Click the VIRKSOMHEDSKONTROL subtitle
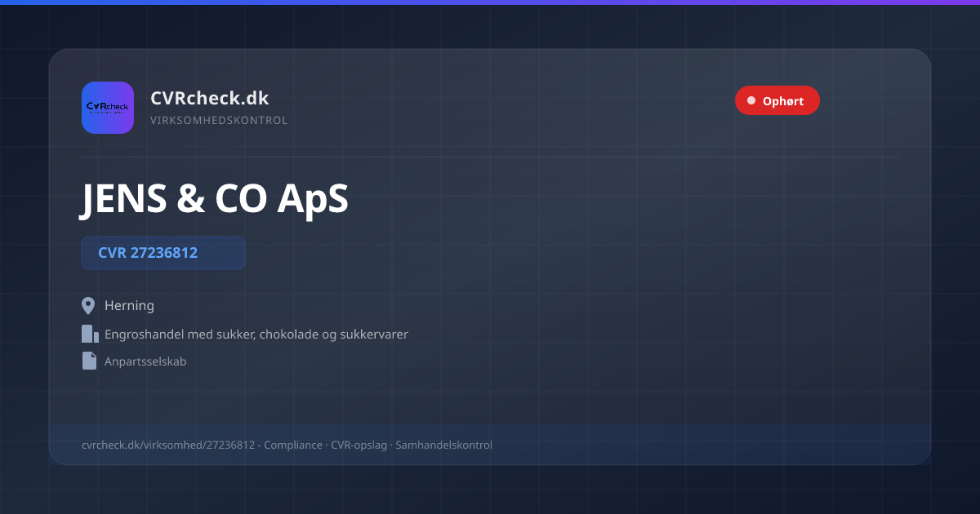 (219, 120)
